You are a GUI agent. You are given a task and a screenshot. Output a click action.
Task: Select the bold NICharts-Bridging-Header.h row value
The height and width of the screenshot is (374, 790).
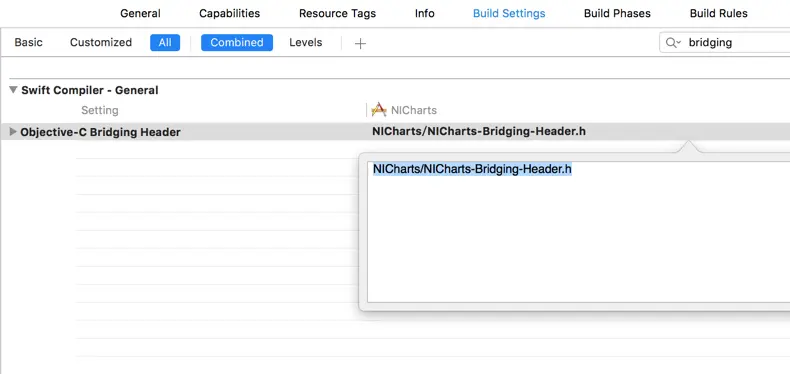click(x=479, y=132)
